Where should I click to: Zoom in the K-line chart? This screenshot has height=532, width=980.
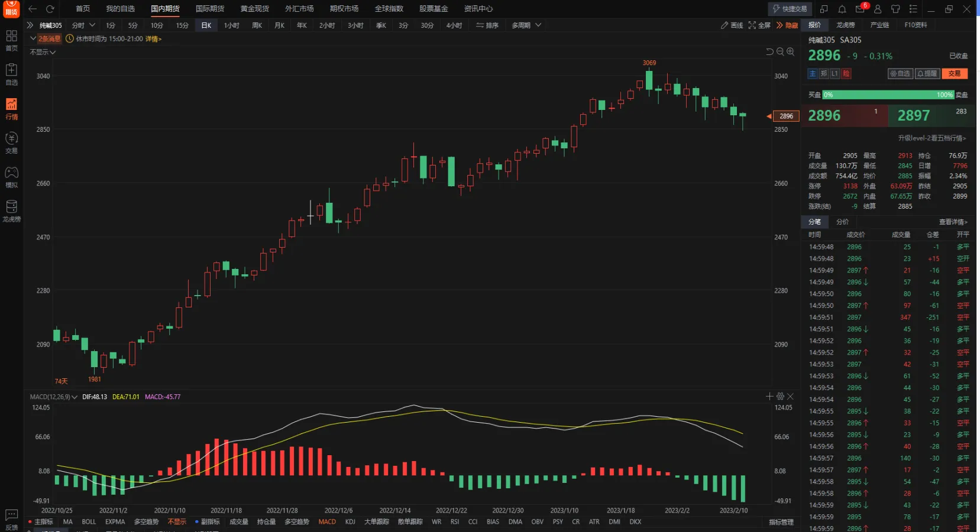(790, 51)
